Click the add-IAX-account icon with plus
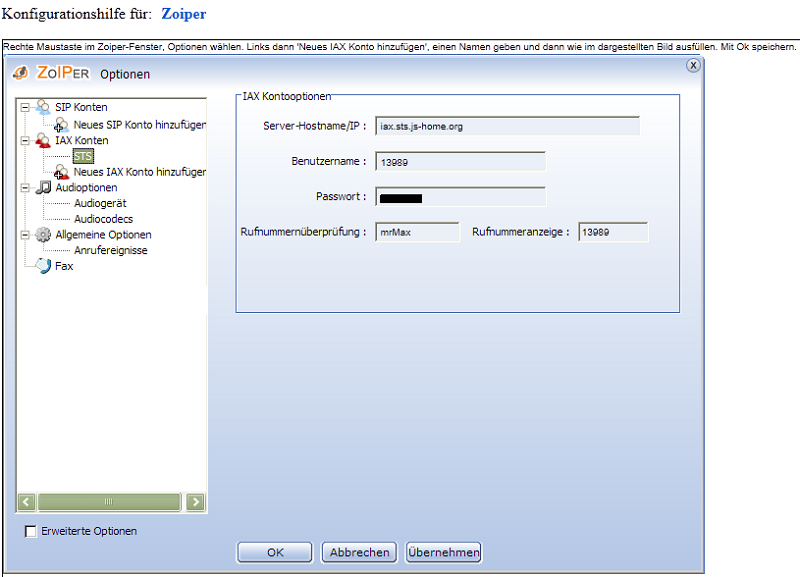800x577 pixels. click(x=62, y=172)
